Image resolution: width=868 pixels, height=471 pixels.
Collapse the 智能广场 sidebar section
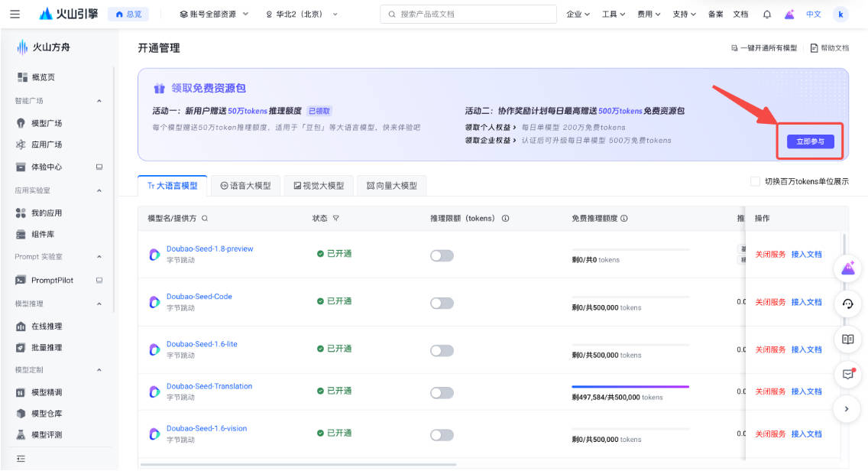coord(99,101)
